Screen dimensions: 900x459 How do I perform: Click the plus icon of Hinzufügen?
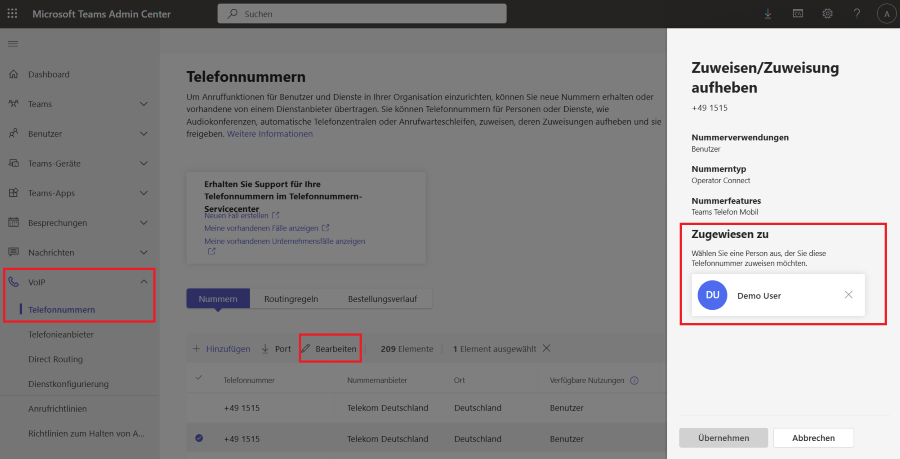coord(196,349)
